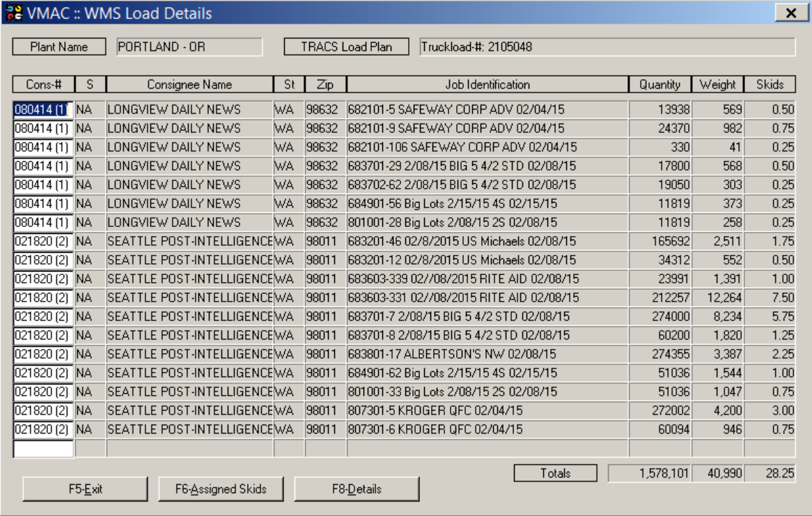Screen dimensions: 812x516
Task: Click the empty Cons-# cell in last row
Action: [43, 448]
